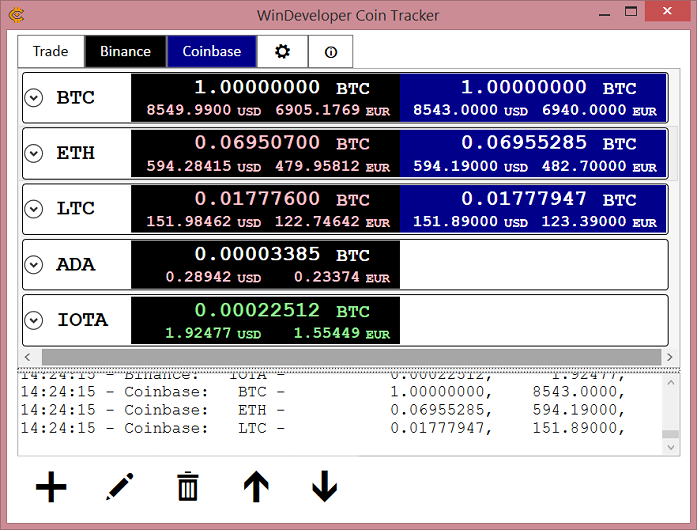Move the selected coin up with the arrow
The height and width of the screenshot is (530, 697).
pyautogui.click(x=256, y=486)
